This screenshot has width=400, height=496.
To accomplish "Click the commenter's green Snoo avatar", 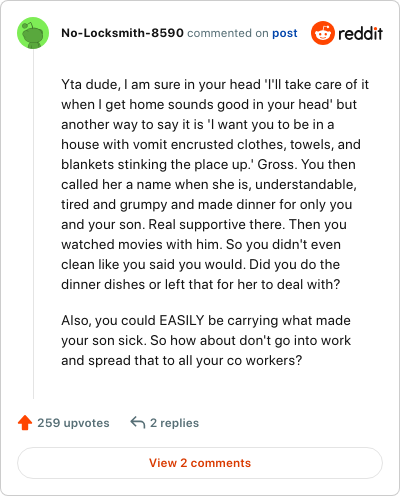I will [x=33, y=33].
